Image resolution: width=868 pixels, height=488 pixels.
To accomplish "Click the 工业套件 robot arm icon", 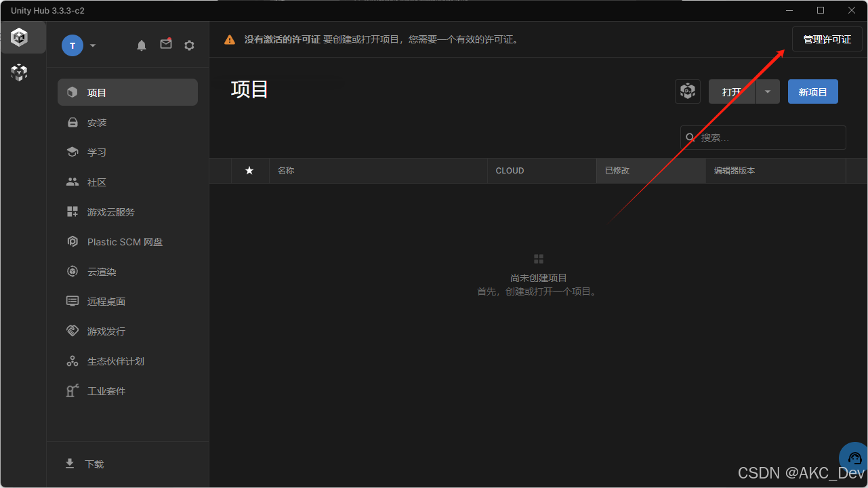I will pyautogui.click(x=73, y=391).
